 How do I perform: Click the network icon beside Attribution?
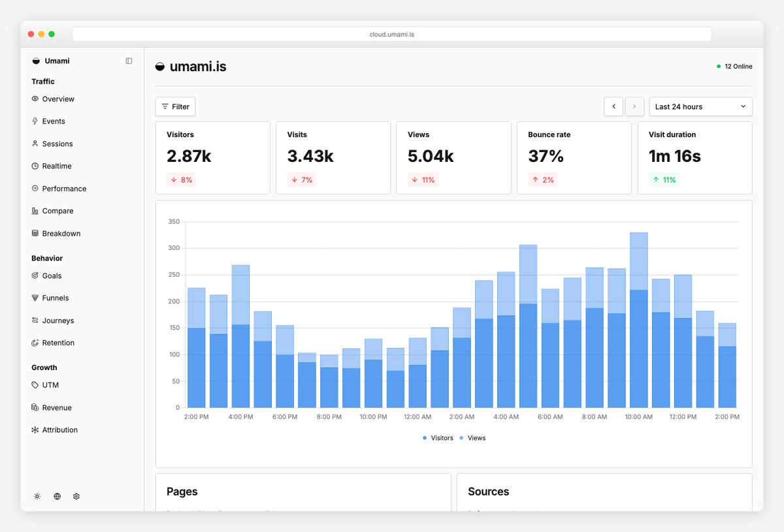[35, 430]
